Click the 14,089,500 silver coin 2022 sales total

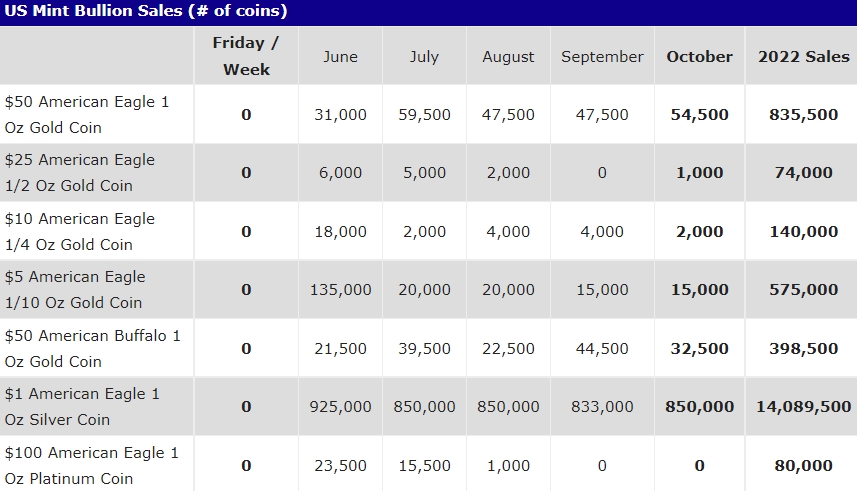point(803,407)
